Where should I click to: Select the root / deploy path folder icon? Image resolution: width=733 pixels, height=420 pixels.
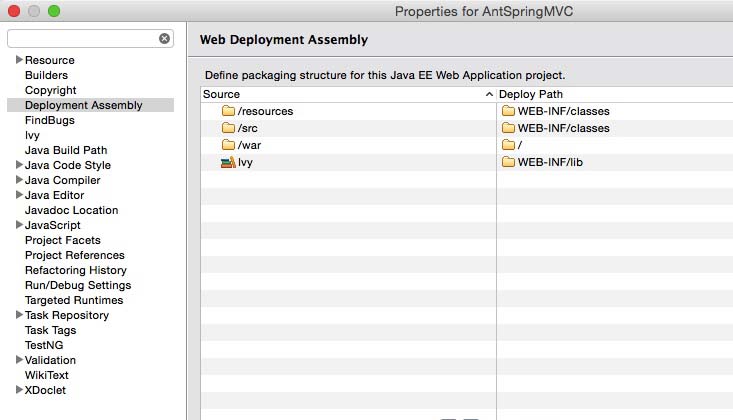508,145
